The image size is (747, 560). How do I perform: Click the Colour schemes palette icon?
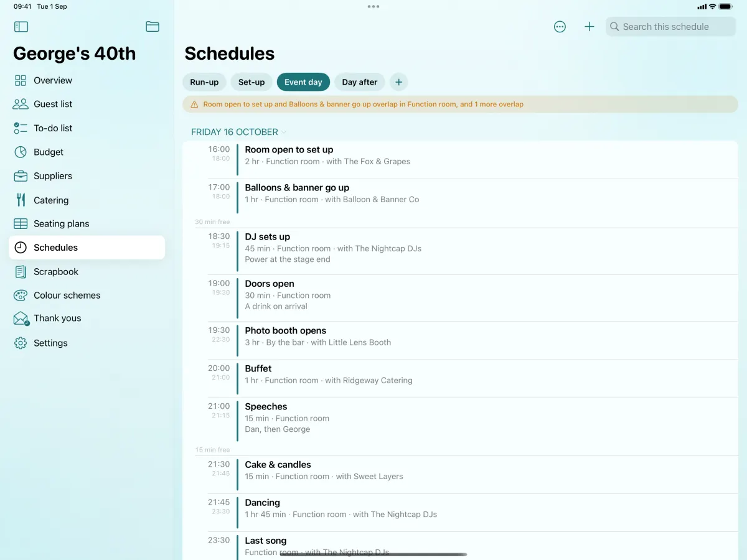pyautogui.click(x=21, y=296)
